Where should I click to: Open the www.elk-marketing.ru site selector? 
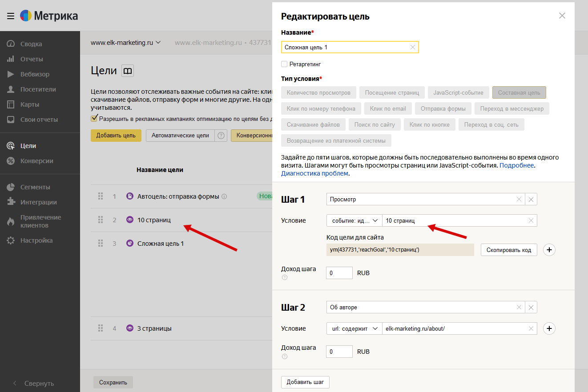point(125,43)
